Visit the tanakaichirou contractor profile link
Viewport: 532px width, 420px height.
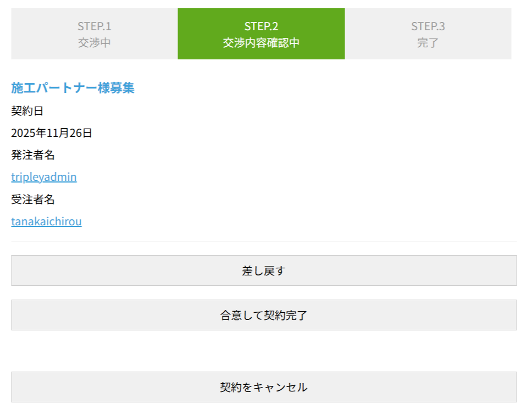46,222
